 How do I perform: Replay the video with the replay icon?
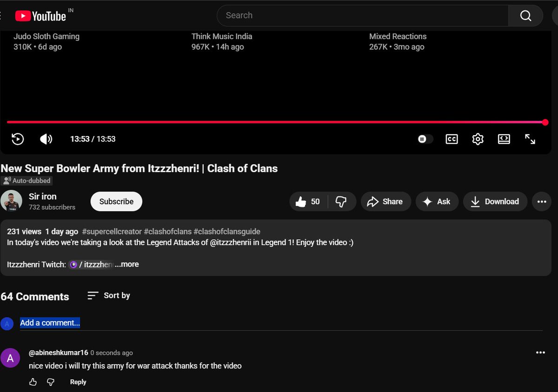coord(18,139)
